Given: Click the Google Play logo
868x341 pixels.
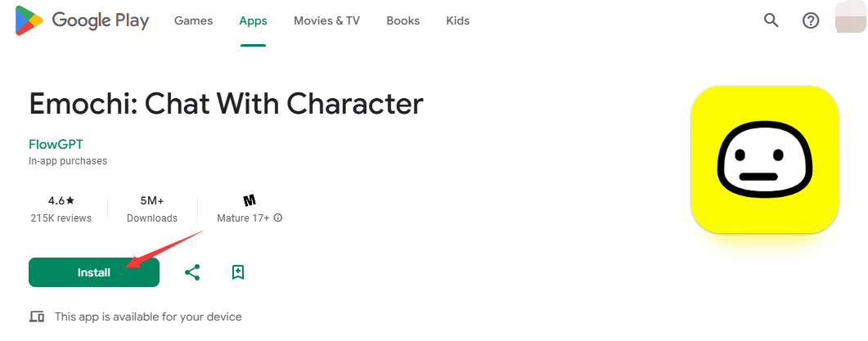Looking at the screenshot, I should point(82,21).
